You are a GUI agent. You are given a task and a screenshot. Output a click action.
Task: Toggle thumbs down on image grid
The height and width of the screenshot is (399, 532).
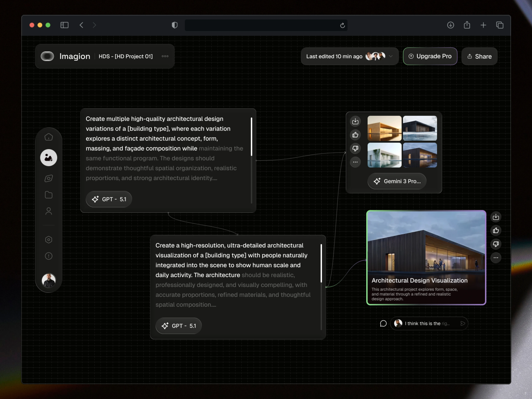pyautogui.click(x=355, y=148)
